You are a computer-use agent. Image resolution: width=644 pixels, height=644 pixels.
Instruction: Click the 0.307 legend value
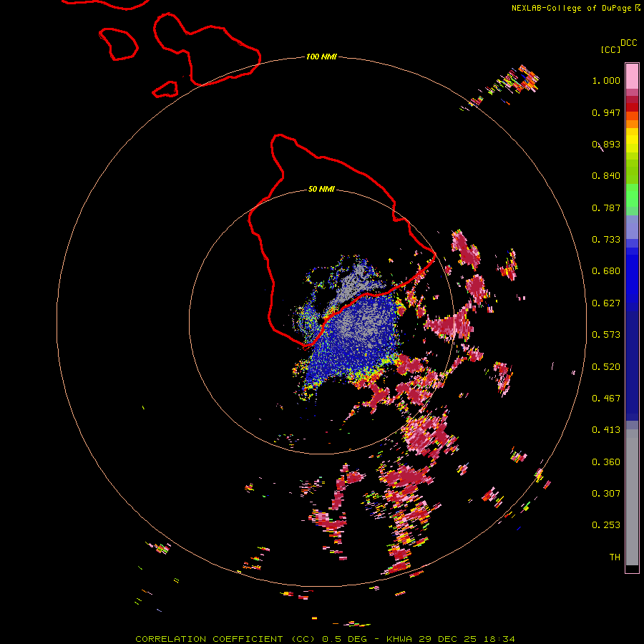(606, 494)
